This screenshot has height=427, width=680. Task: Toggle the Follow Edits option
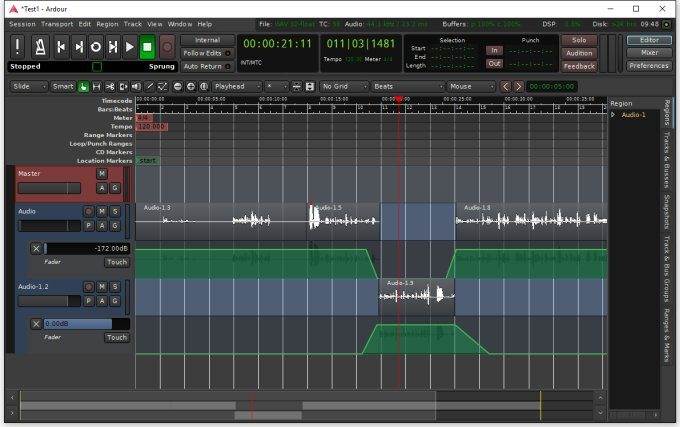(x=207, y=53)
